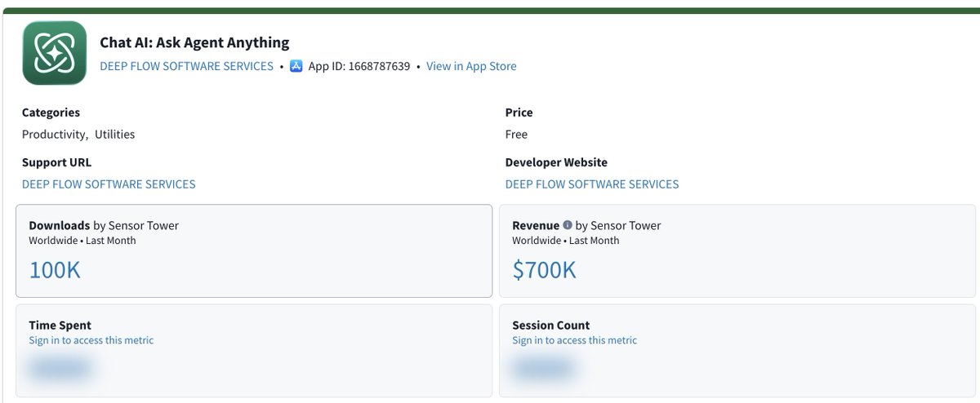Click the blurred Session Count value
The width and height of the screenshot is (980, 403).
(543, 369)
